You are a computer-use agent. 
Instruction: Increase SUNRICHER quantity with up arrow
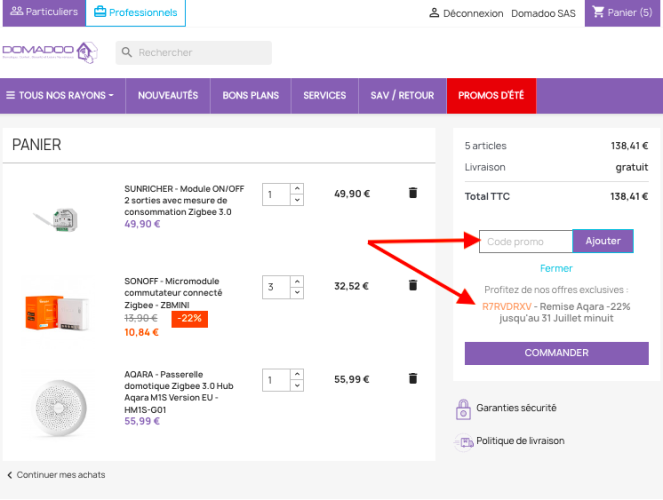click(x=297, y=189)
